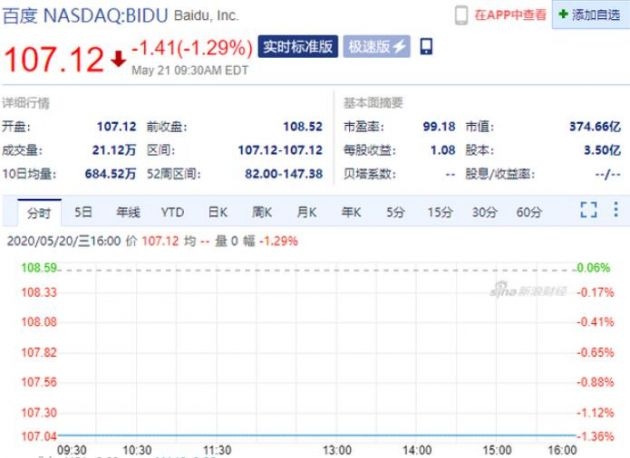The image size is (630, 458).
Task: Open the 年线 chart view
Action: (x=128, y=212)
